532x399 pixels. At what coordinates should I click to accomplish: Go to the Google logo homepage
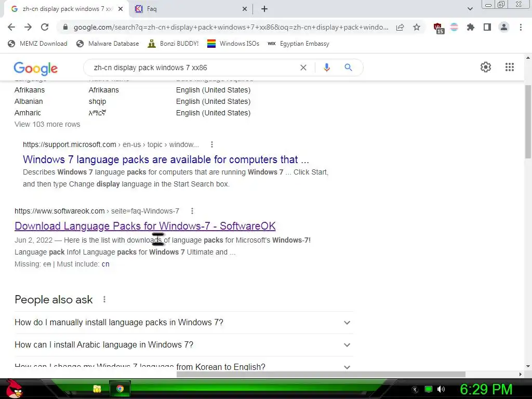pyautogui.click(x=36, y=68)
